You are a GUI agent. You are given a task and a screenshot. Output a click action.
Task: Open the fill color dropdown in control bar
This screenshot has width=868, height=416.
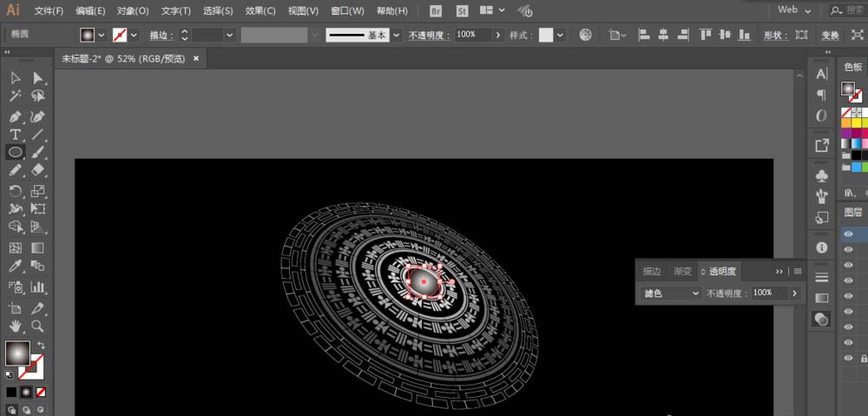click(102, 35)
